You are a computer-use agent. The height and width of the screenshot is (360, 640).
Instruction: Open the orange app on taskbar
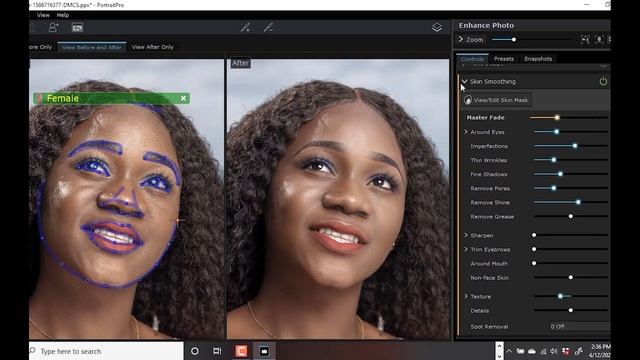tap(241, 351)
